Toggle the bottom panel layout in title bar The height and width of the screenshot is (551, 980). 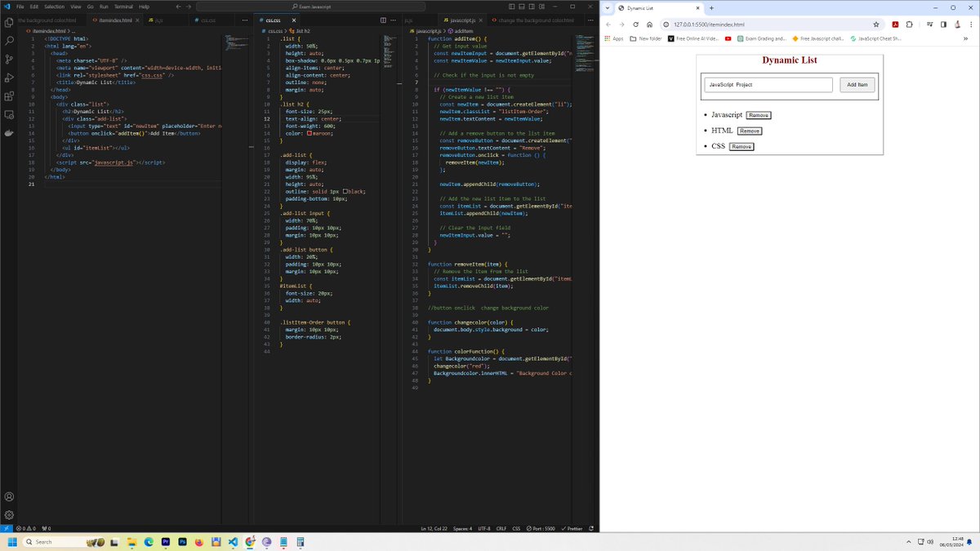[x=521, y=7]
